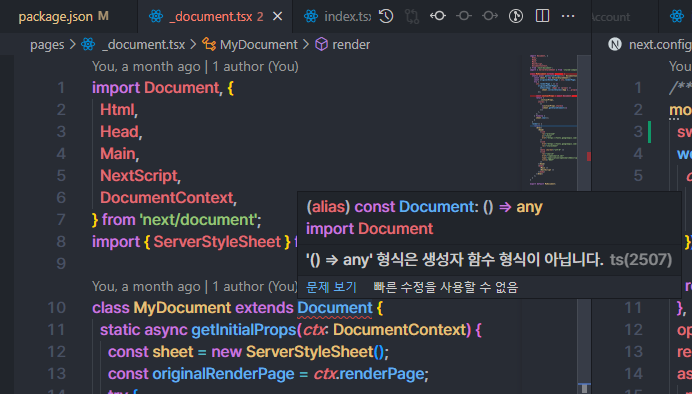Click 'ServerStyleSheet' import on line 8

point(217,242)
